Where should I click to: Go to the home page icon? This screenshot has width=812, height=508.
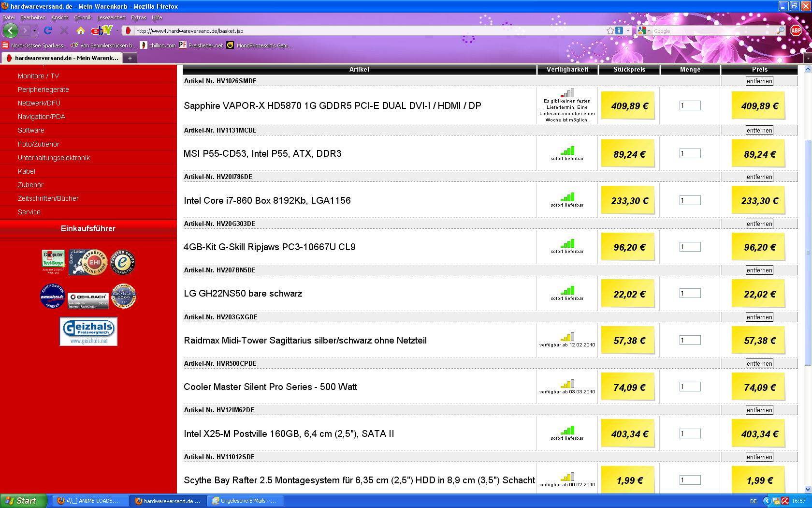point(81,30)
